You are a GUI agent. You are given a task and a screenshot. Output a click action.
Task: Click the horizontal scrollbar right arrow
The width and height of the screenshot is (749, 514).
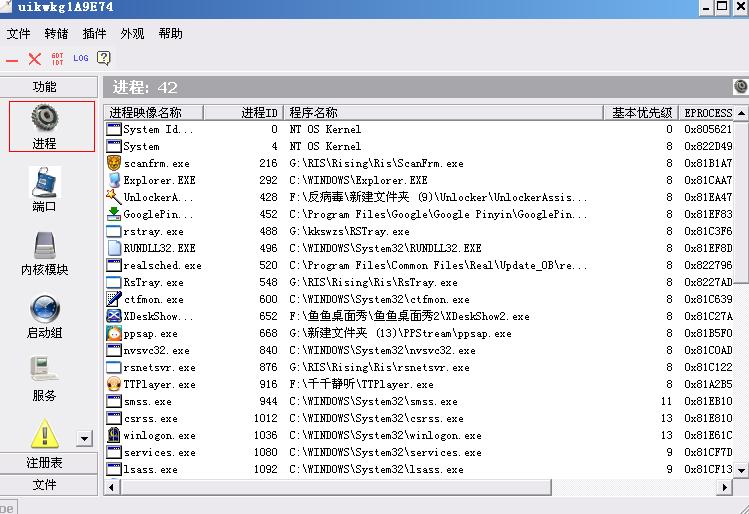(x=725, y=487)
